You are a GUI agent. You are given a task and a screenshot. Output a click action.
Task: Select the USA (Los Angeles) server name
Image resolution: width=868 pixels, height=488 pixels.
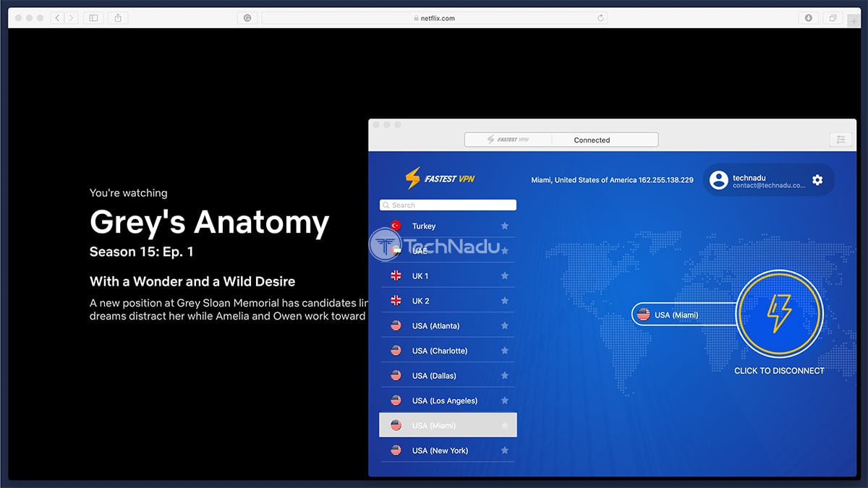445,401
